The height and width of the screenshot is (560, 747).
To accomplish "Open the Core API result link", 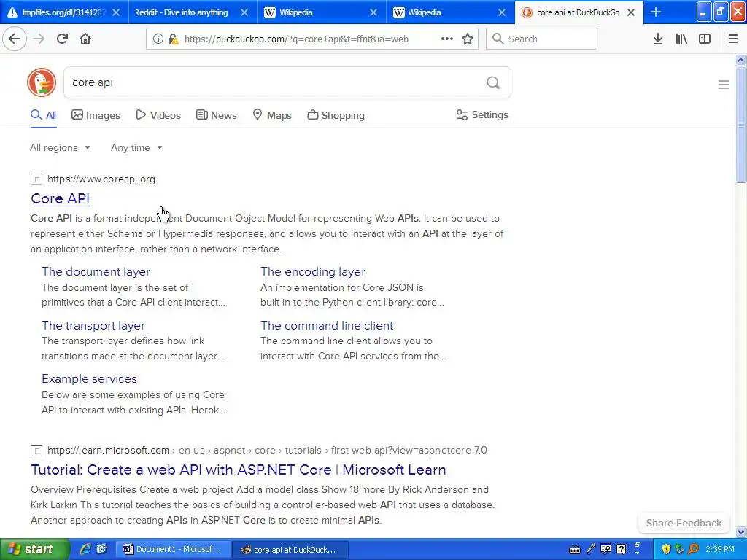I will (x=60, y=198).
